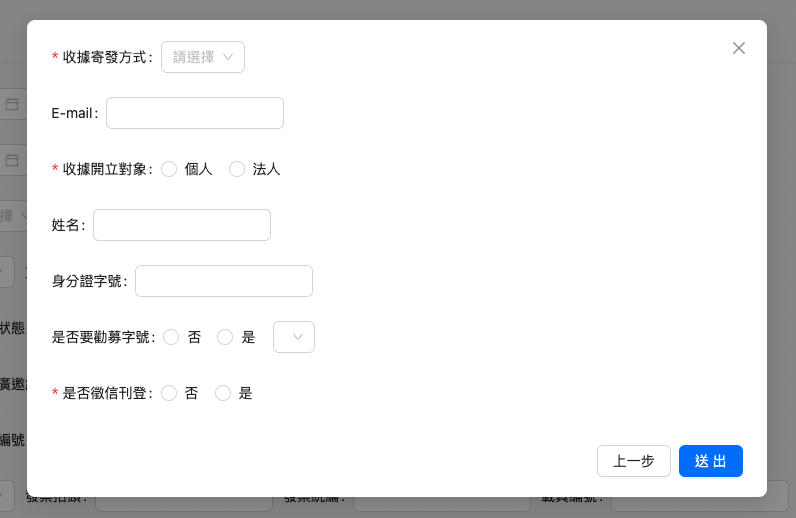Choose 是 for 是否要勸募字號

(x=225, y=337)
